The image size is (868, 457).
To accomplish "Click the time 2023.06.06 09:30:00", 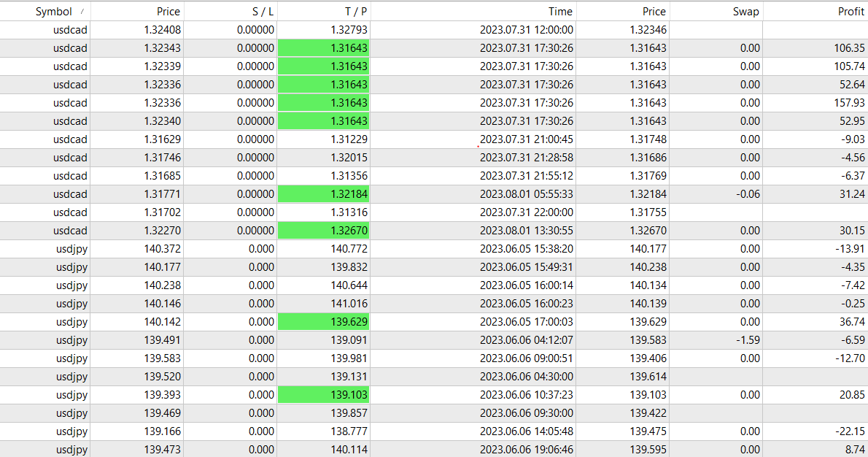I will [x=527, y=414].
